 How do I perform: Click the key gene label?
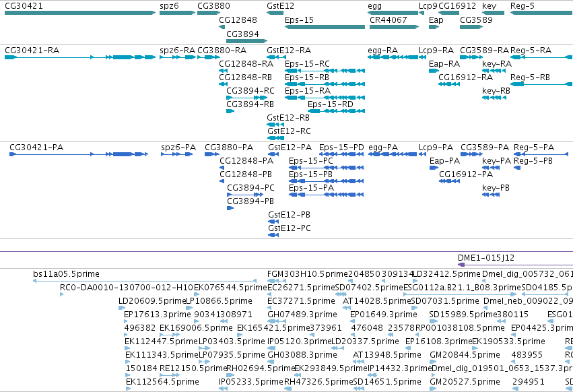click(489, 6)
